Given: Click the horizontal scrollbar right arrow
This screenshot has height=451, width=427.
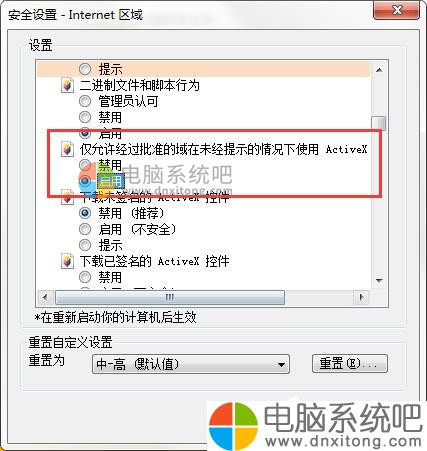Looking at the screenshot, I should pos(361,297).
